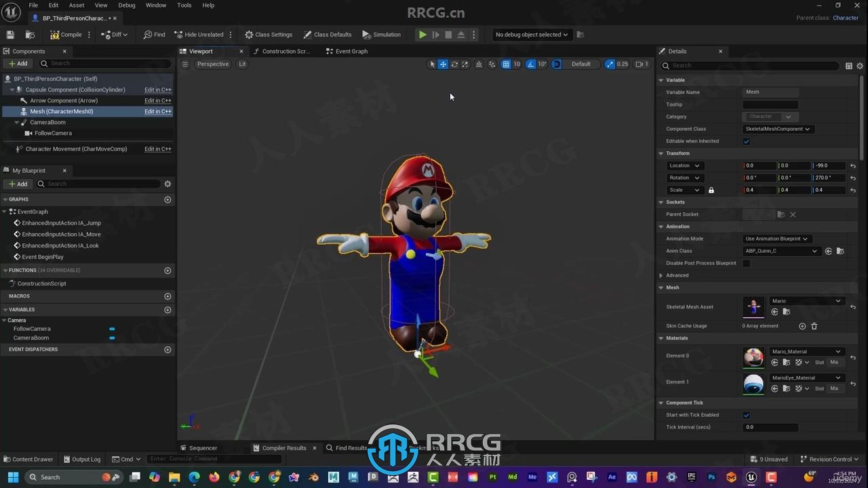Open Component Class dropdown
The image size is (868, 488).
click(778, 129)
